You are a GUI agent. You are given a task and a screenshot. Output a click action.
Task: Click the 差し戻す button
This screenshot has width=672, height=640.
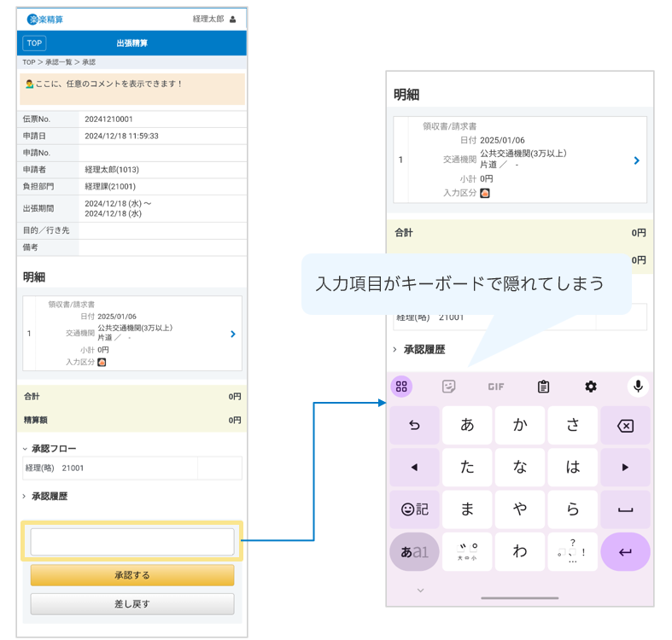pyautogui.click(x=132, y=603)
